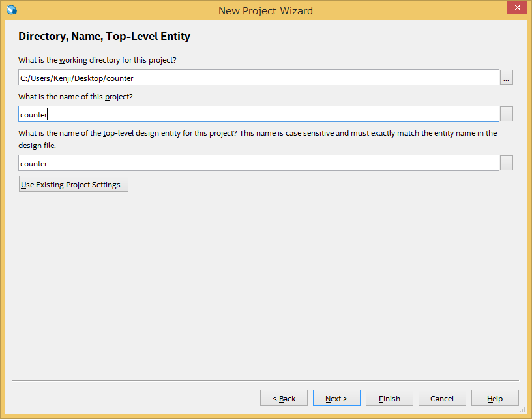Cancel the New Project Wizard
The width and height of the screenshot is (532, 419).
pyautogui.click(x=442, y=398)
